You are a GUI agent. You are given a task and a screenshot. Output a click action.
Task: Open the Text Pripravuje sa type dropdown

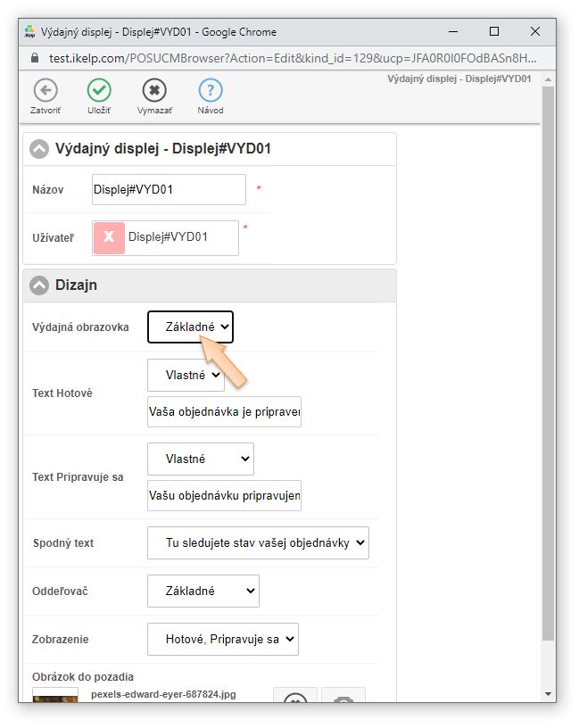click(x=200, y=459)
